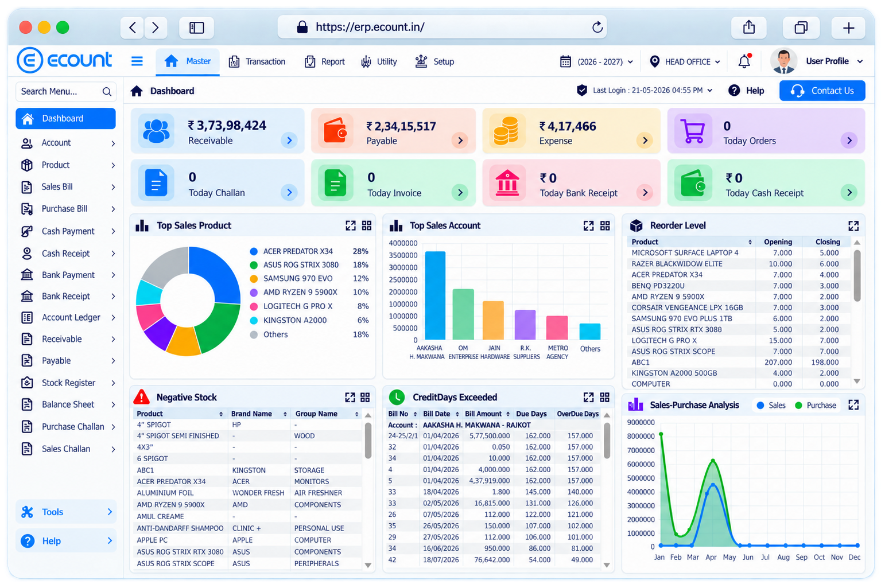Switch Top Sales Account to grid view
Image resolution: width=881 pixels, height=588 pixels.
(x=605, y=225)
